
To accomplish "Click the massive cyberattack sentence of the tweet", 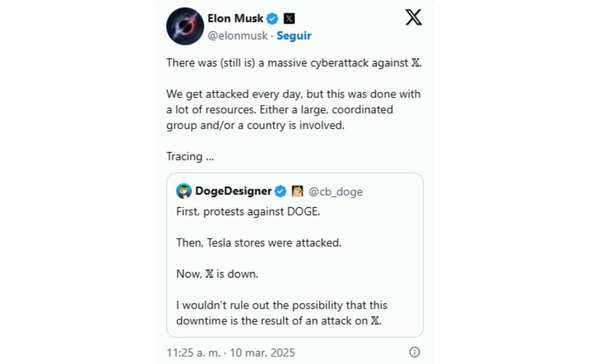I will click(x=294, y=63).
